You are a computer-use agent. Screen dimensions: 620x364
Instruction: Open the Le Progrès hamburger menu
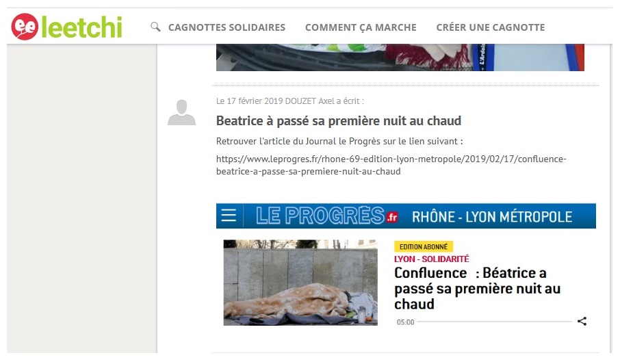pyautogui.click(x=229, y=216)
